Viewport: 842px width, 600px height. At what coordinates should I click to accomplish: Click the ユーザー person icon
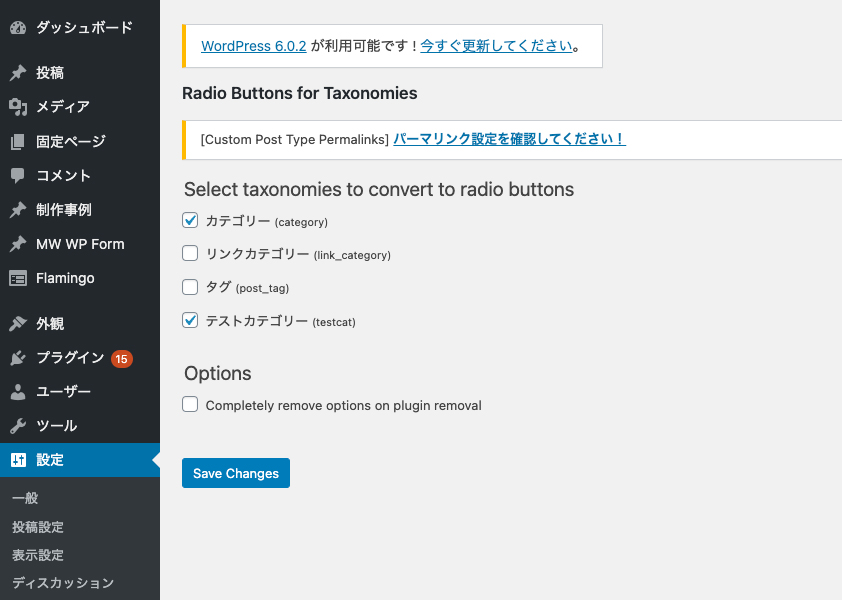pyautogui.click(x=18, y=392)
